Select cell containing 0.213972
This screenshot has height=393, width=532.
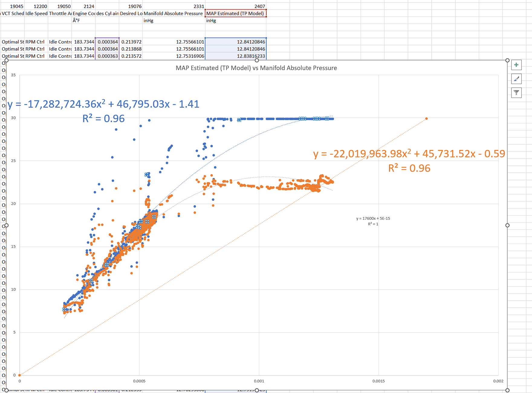tap(131, 42)
